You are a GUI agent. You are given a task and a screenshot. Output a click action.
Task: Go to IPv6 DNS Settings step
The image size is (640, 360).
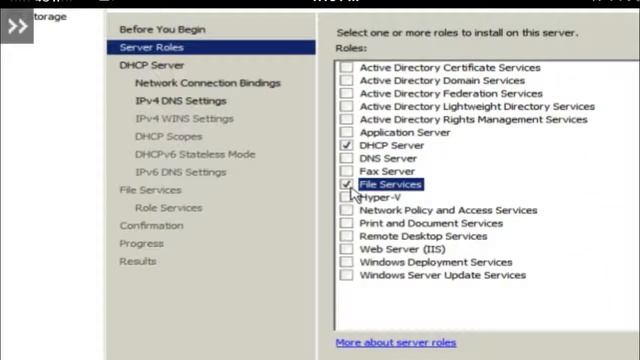(180, 172)
